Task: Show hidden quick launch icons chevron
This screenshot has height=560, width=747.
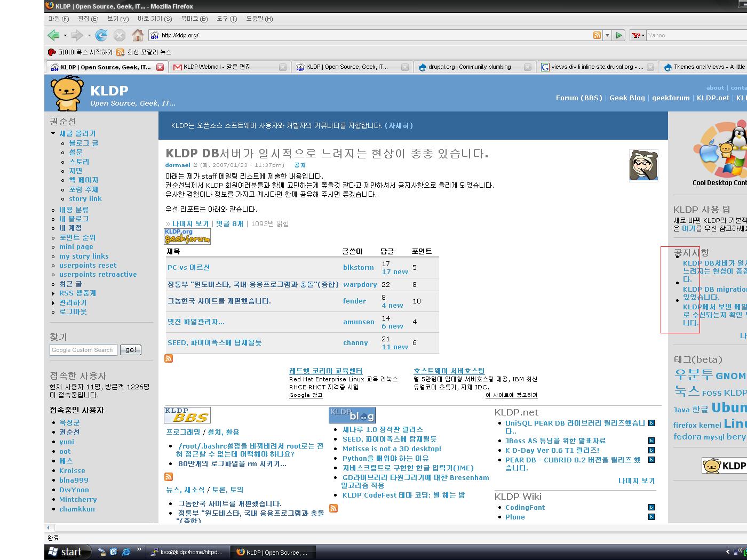Action: click(139, 549)
